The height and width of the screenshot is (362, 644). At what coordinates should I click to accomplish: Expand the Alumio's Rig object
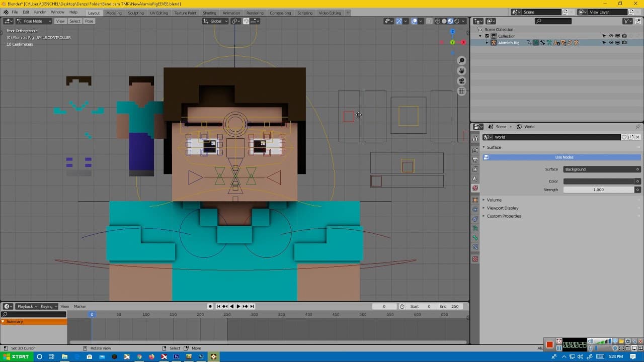[487, 43]
